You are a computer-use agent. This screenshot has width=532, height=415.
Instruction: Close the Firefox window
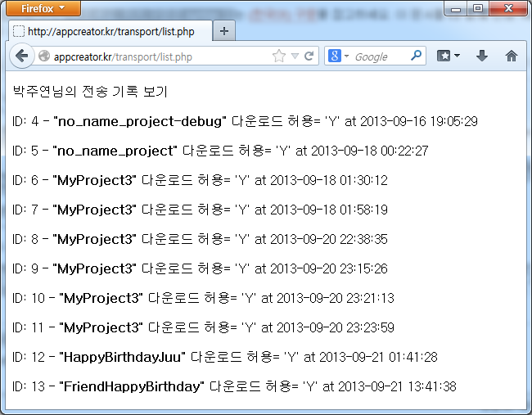(x=508, y=8)
